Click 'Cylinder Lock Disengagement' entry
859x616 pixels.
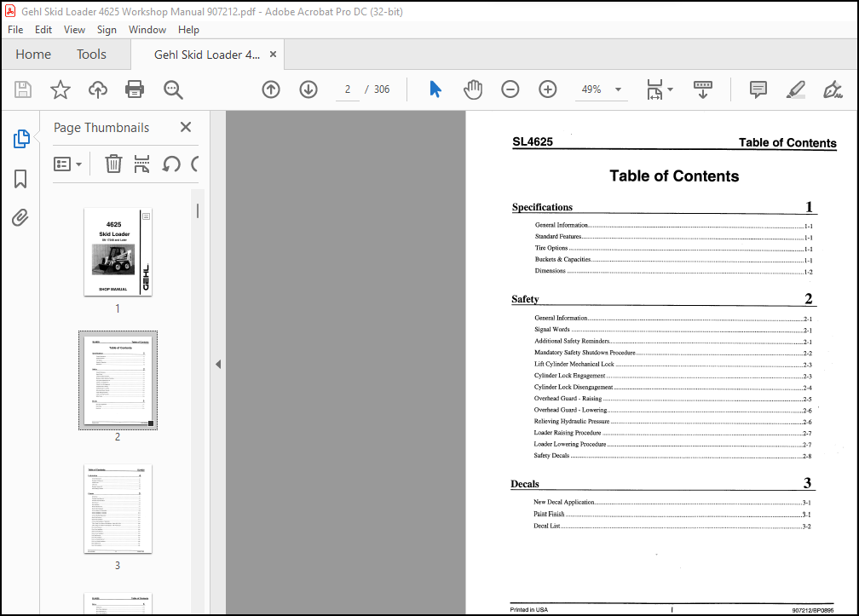[573, 387]
